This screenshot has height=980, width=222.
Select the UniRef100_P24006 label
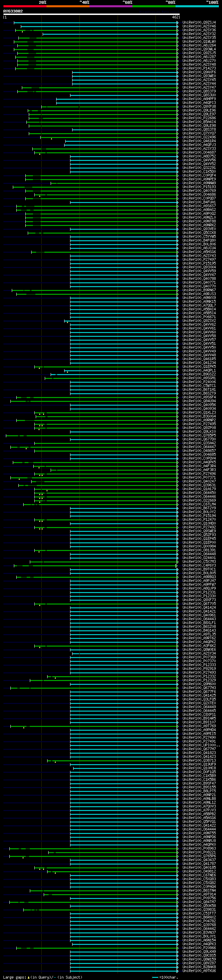199,382
